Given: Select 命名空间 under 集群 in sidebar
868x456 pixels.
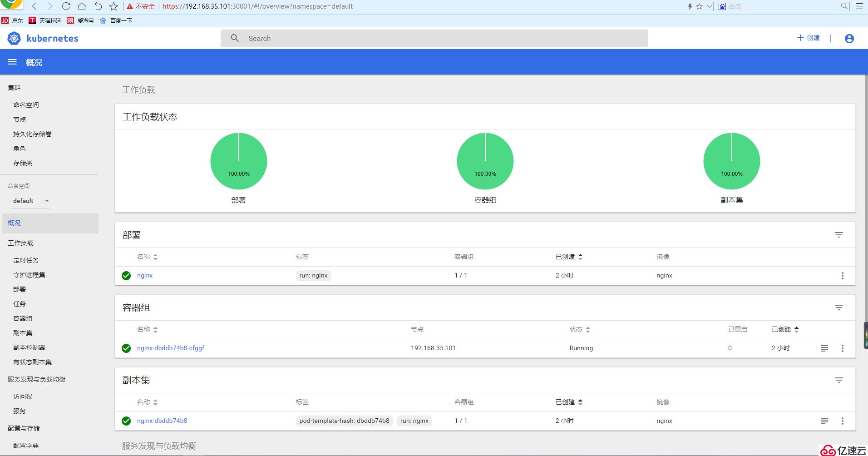Looking at the screenshot, I should pos(26,105).
